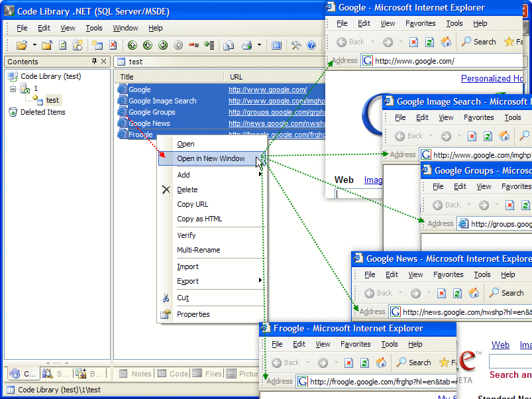Open Favorites menu in the Google Internet Explorer window
Screen dimensions: 532x399
point(421,23)
